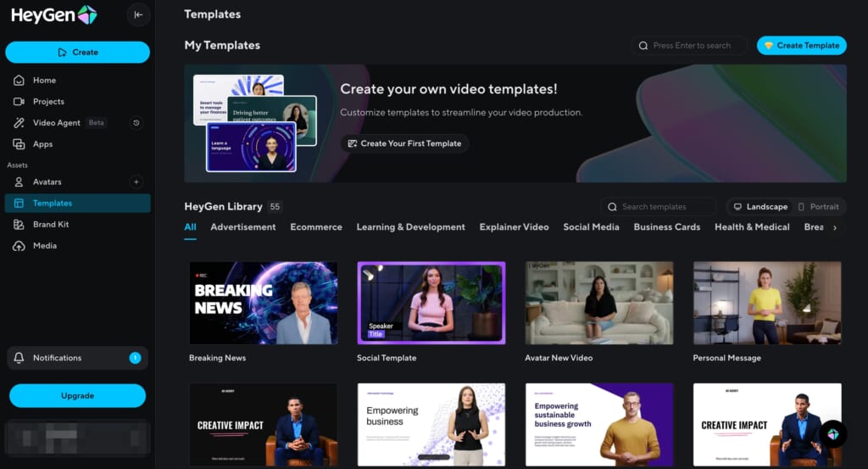Open the Social Template thumbnail

(x=431, y=303)
